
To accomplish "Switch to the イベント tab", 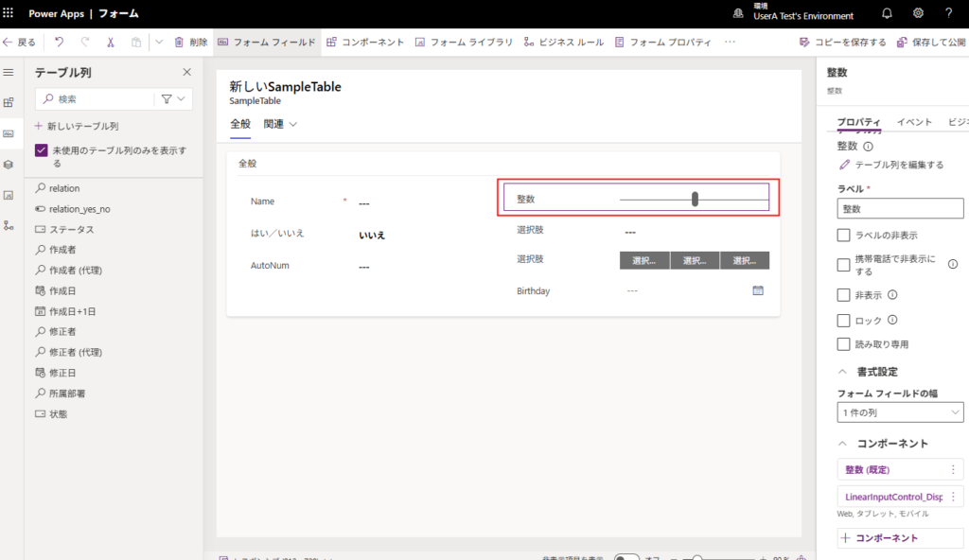I will click(x=914, y=122).
